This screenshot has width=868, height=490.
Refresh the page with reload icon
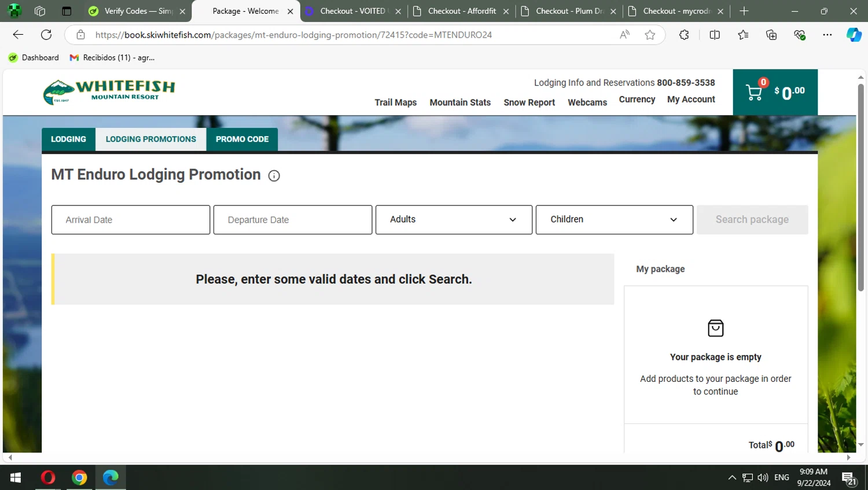46,35
